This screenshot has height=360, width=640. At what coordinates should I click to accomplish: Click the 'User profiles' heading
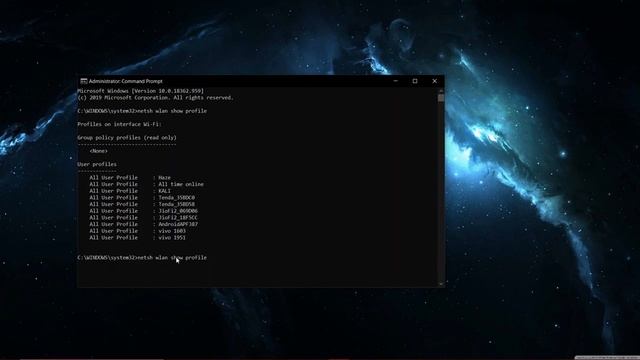click(x=97, y=164)
